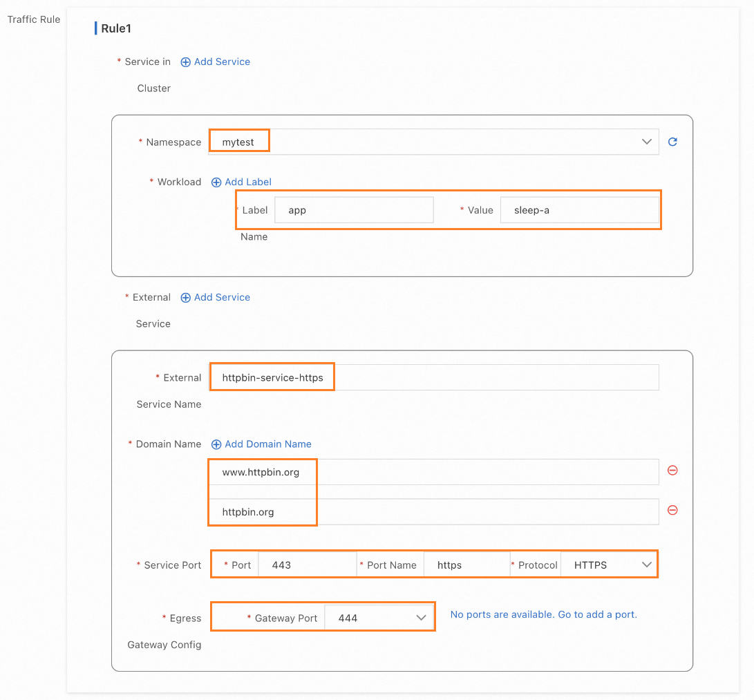This screenshot has height=700, width=754.
Task: Click the Value field containing sleep-a
Action: (x=579, y=210)
